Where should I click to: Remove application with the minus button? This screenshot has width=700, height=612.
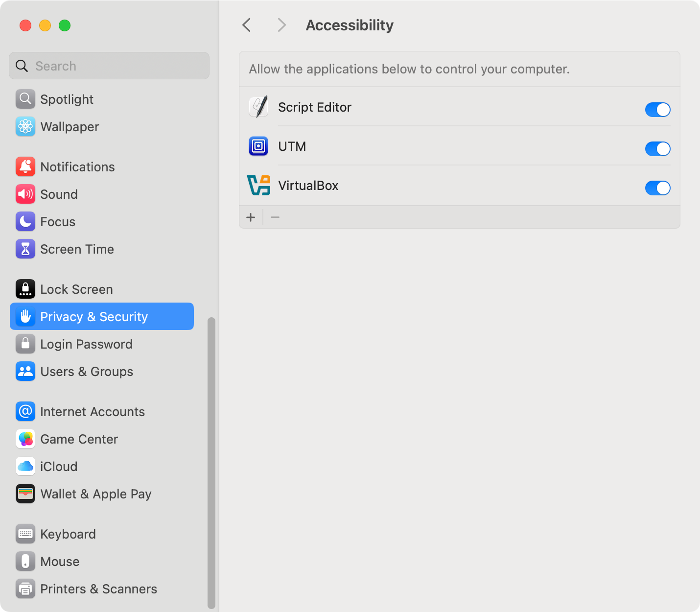(x=275, y=217)
